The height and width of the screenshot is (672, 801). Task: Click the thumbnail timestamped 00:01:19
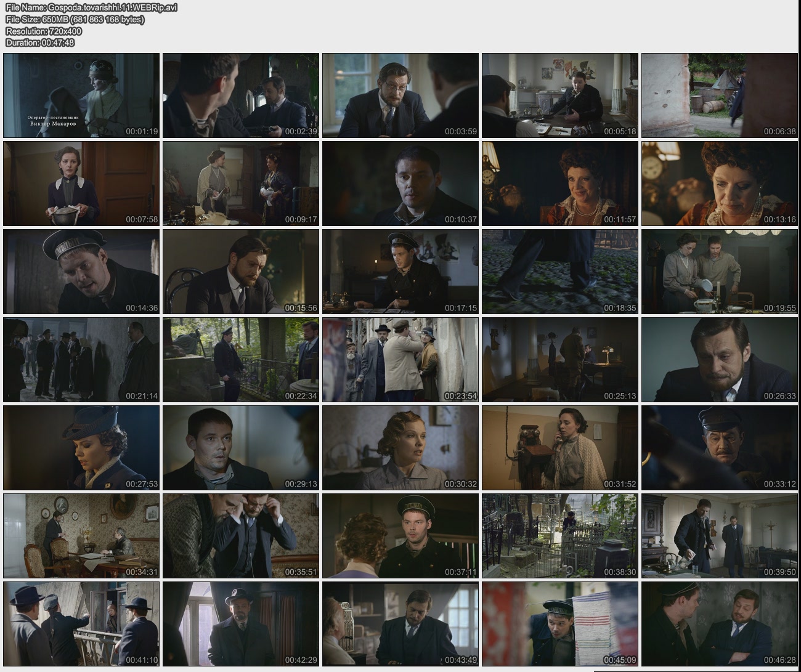[81, 95]
